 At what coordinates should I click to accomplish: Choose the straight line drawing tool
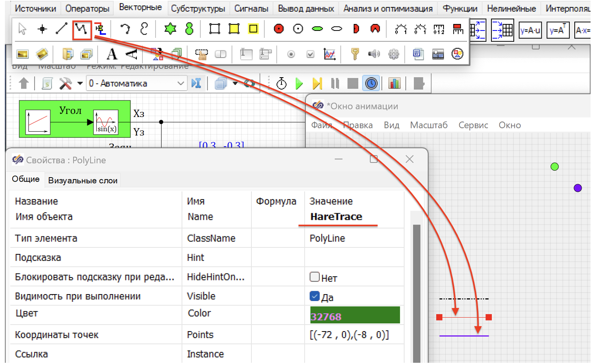pyautogui.click(x=61, y=29)
